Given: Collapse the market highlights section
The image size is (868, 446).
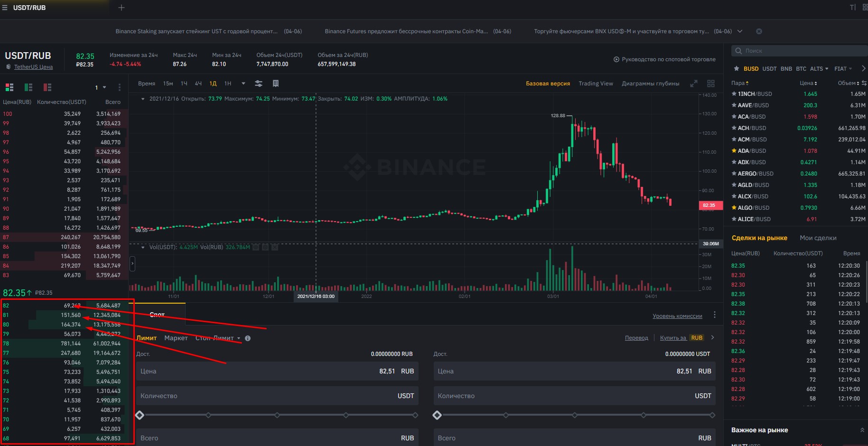Looking at the screenshot, I should coord(862,430).
